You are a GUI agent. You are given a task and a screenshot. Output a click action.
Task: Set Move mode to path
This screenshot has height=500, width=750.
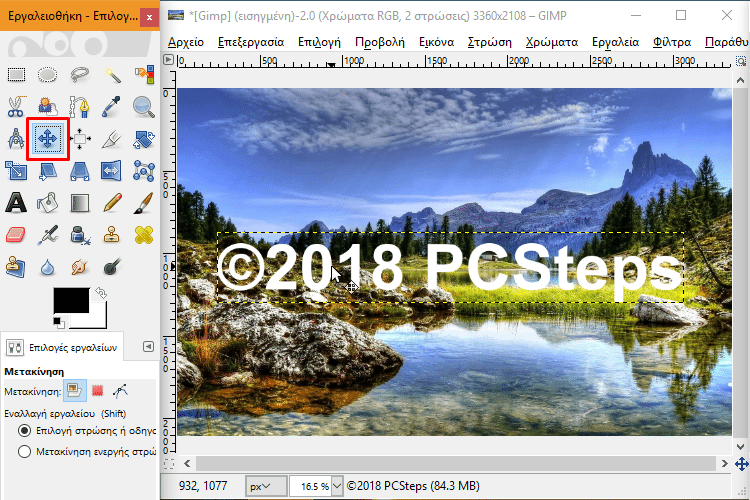pos(120,391)
